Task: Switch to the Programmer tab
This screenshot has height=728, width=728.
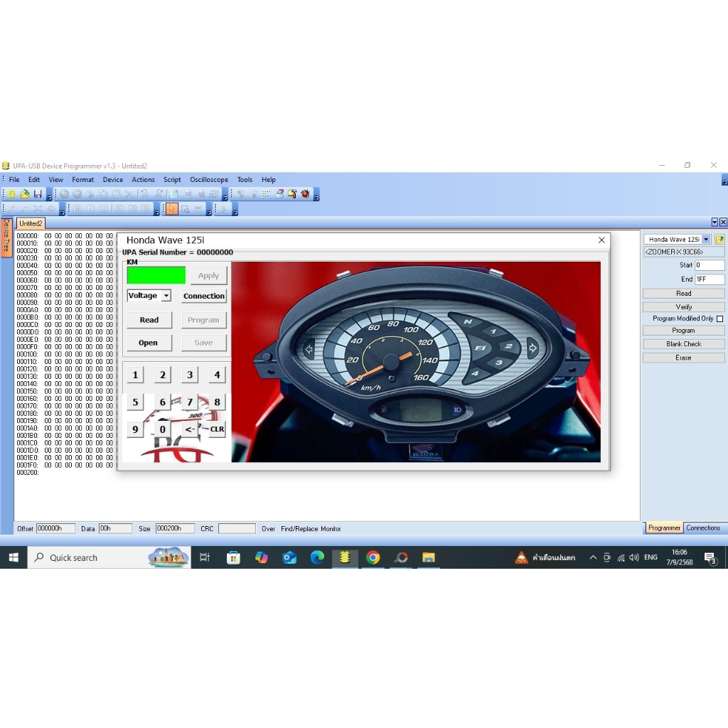Action: pos(664,528)
